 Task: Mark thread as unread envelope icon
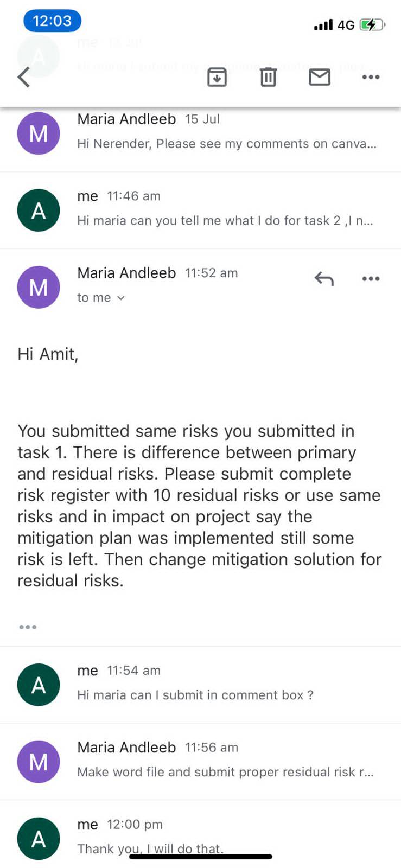(x=320, y=77)
